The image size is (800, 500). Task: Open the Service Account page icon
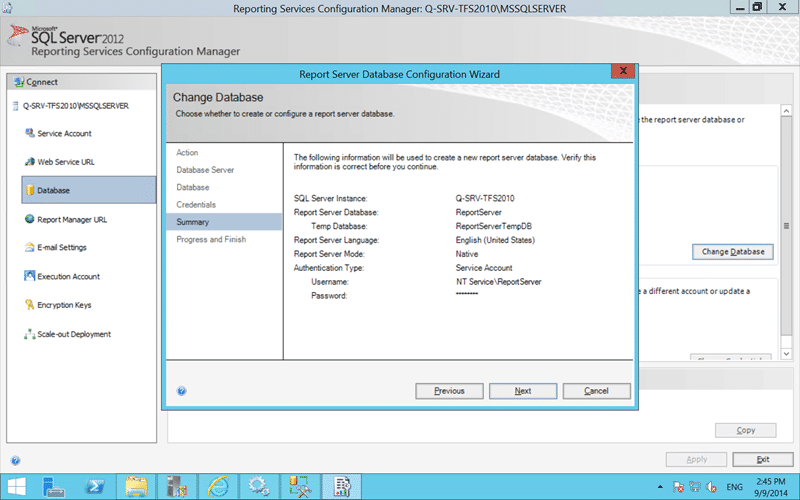click(x=30, y=133)
